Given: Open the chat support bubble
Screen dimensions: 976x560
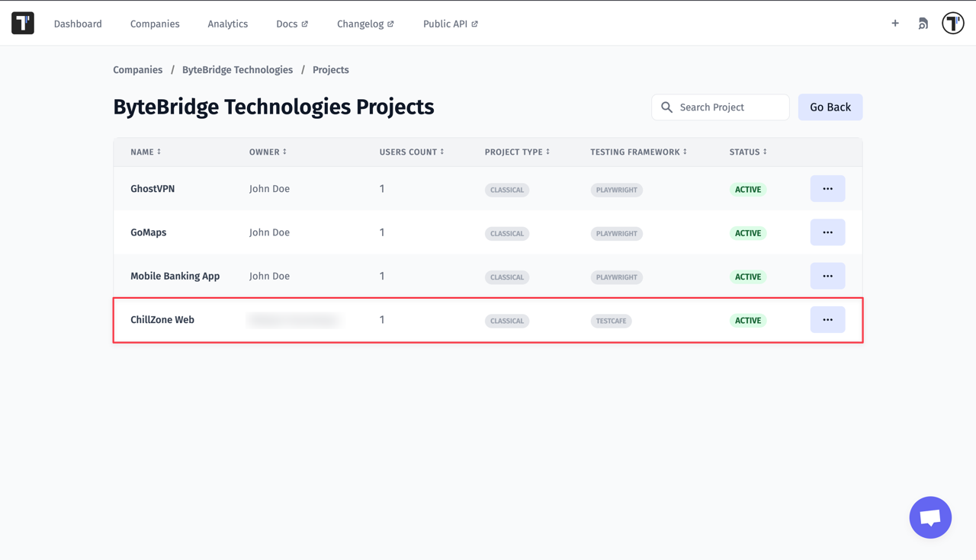Looking at the screenshot, I should pos(930,517).
